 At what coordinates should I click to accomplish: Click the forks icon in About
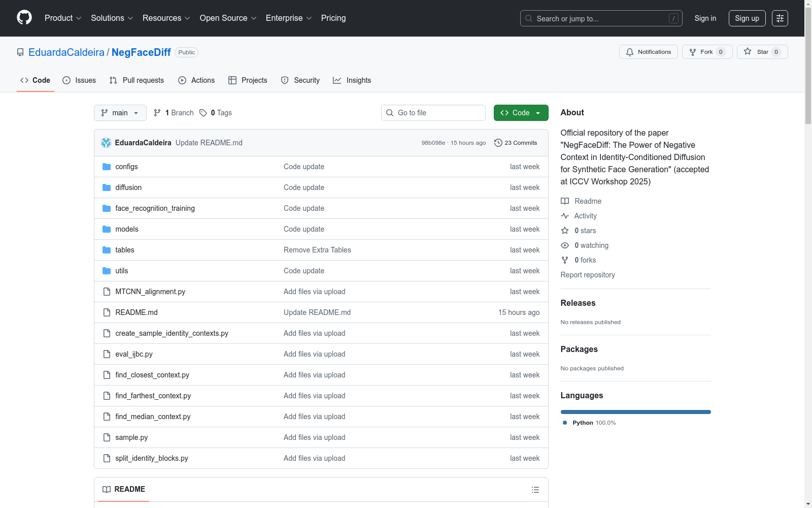point(565,260)
